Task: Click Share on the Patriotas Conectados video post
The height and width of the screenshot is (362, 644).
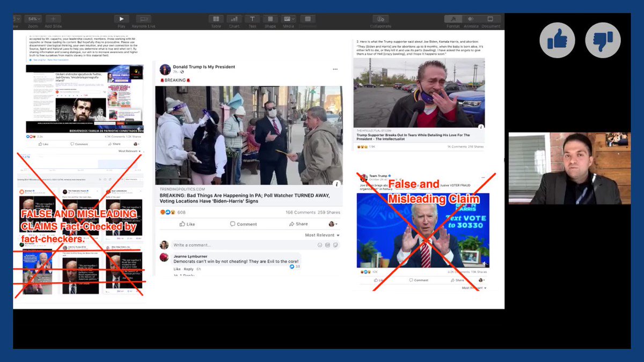Action: click(x=114, y=144)
